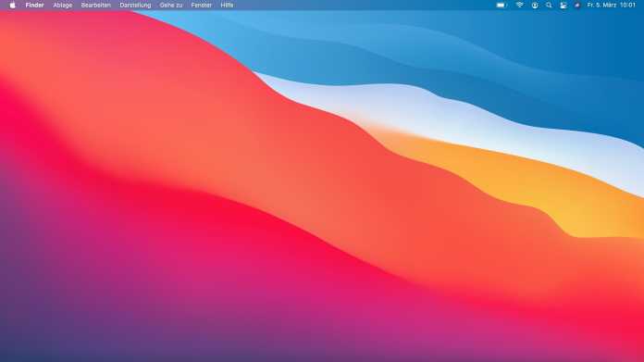Open Spotlight search magnifier icon

pos(549,6)
